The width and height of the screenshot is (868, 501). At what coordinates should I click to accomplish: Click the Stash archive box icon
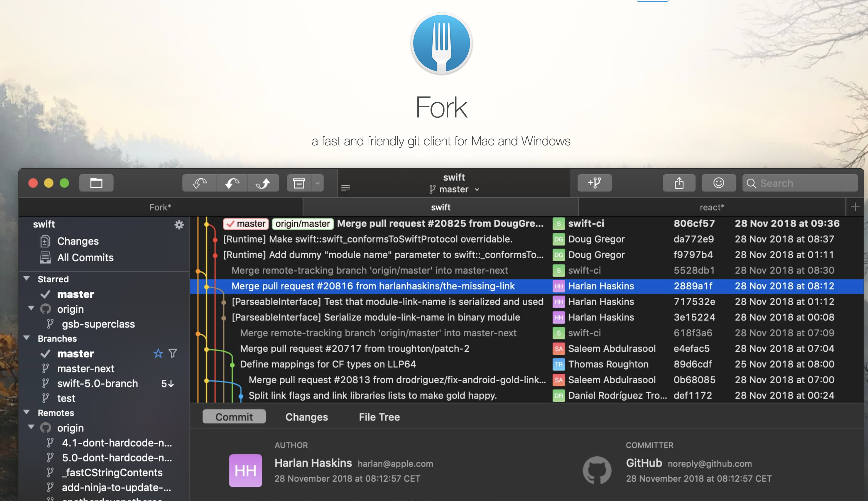[x=299, y=183]
